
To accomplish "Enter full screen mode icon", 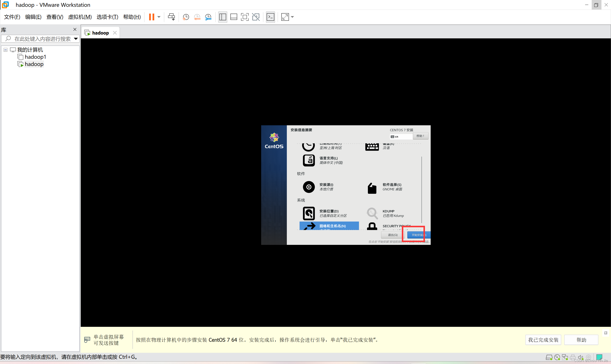I will click(244, 17).
